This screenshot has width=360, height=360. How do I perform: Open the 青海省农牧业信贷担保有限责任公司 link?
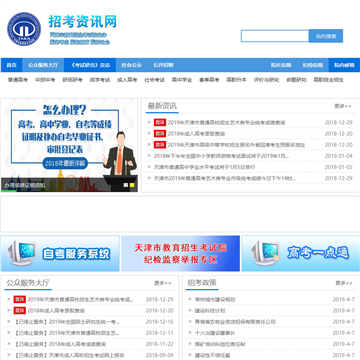235,322
